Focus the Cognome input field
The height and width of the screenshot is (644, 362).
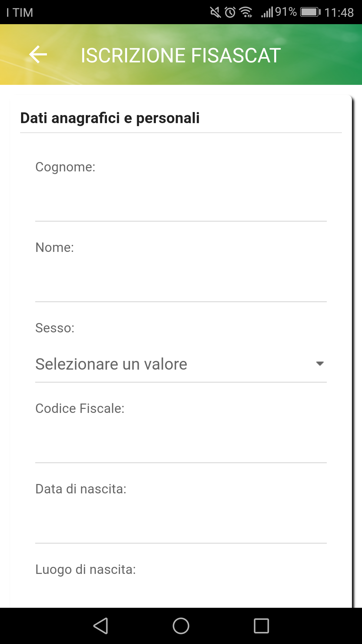coord(181,205)
